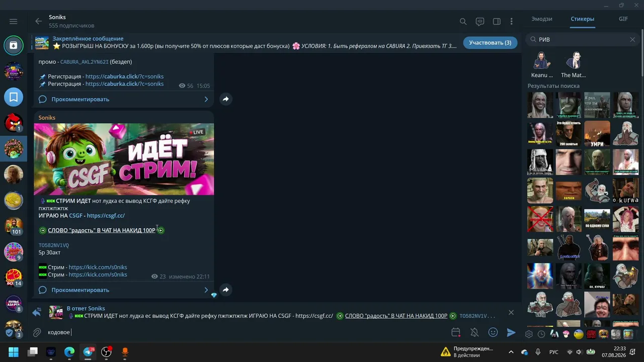Click the Участвовать (3) giveaway button
The width and height of the screenshot is (644, 362).
(490, 42)
